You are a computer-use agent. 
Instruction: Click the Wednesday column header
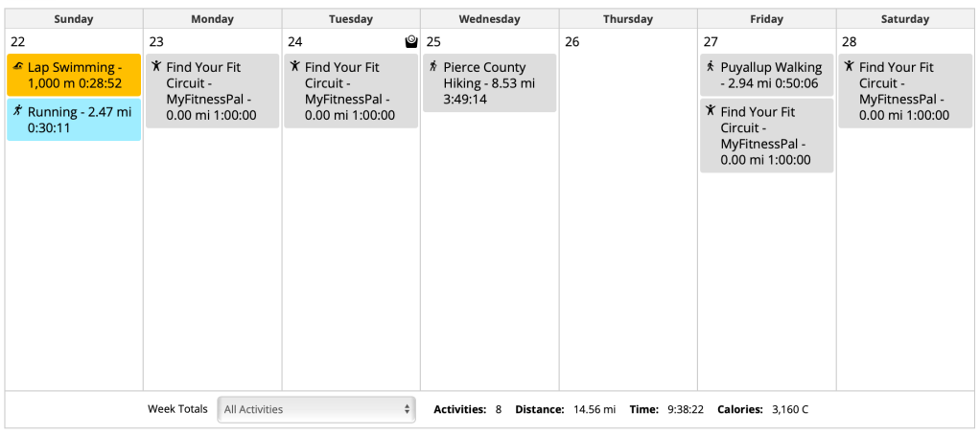pos(489,19)
